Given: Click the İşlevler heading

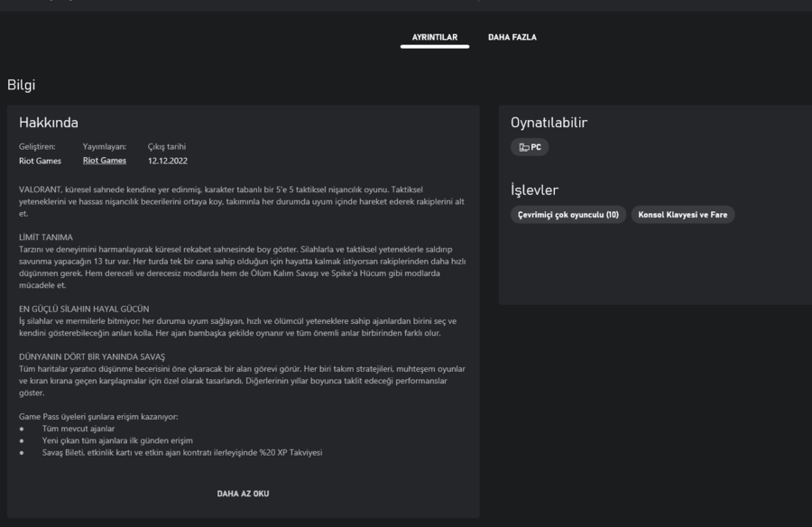Looking at the screenshot, I should [534, 190].
